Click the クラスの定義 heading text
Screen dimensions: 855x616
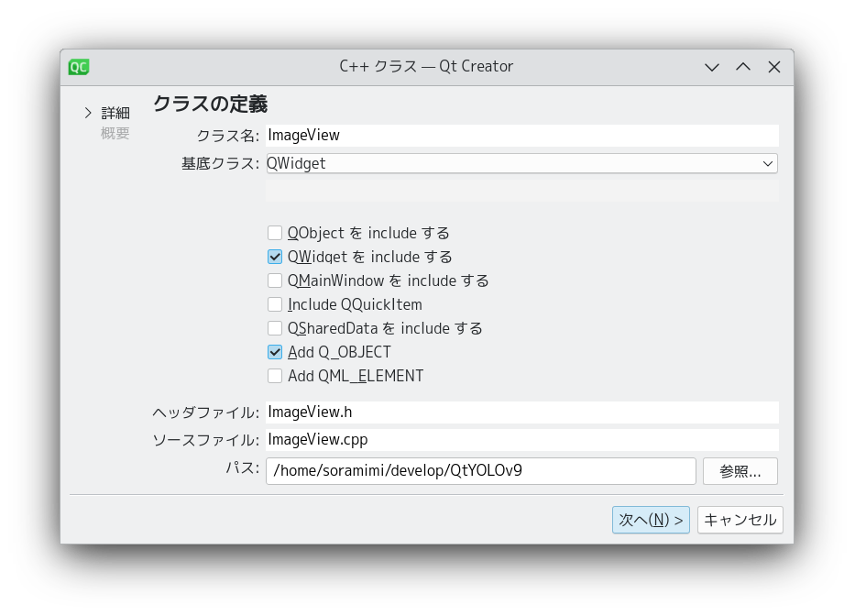tap(211, 104)
